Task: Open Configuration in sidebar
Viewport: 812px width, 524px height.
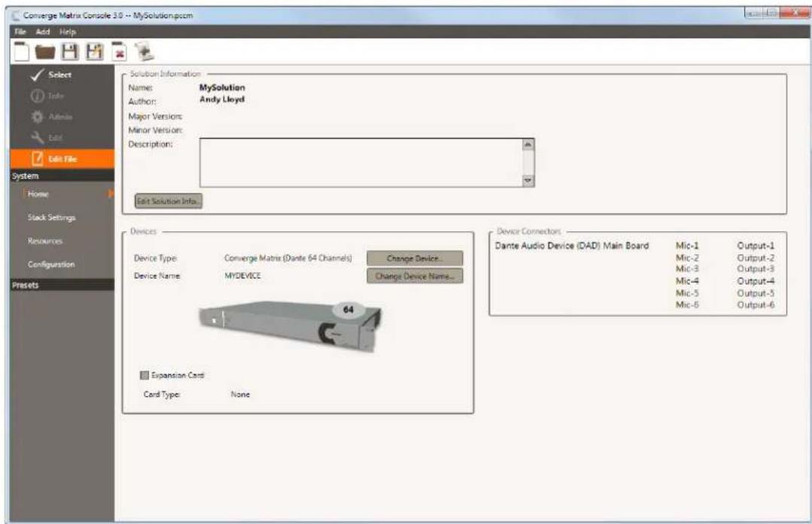Action: (51, 264)
